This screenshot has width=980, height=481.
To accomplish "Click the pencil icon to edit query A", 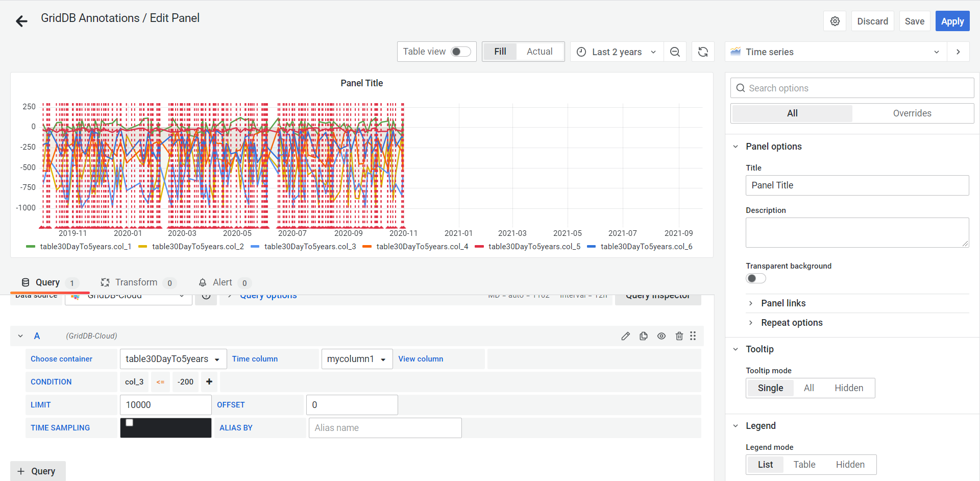I will pyautogui.click(x=625, y=336).
